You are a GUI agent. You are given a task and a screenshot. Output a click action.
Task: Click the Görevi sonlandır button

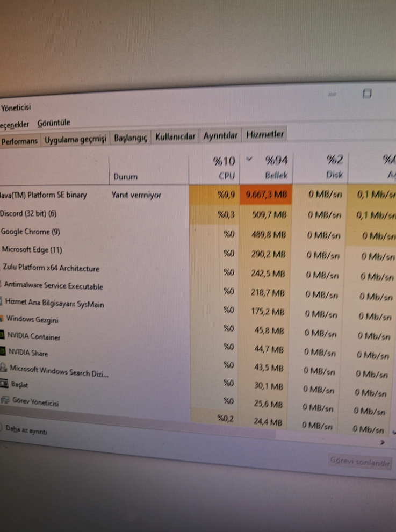coord(359,462)
